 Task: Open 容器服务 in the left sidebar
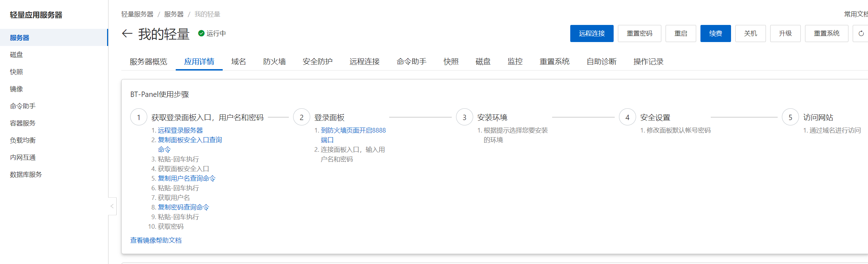click(x=54, y=123)
